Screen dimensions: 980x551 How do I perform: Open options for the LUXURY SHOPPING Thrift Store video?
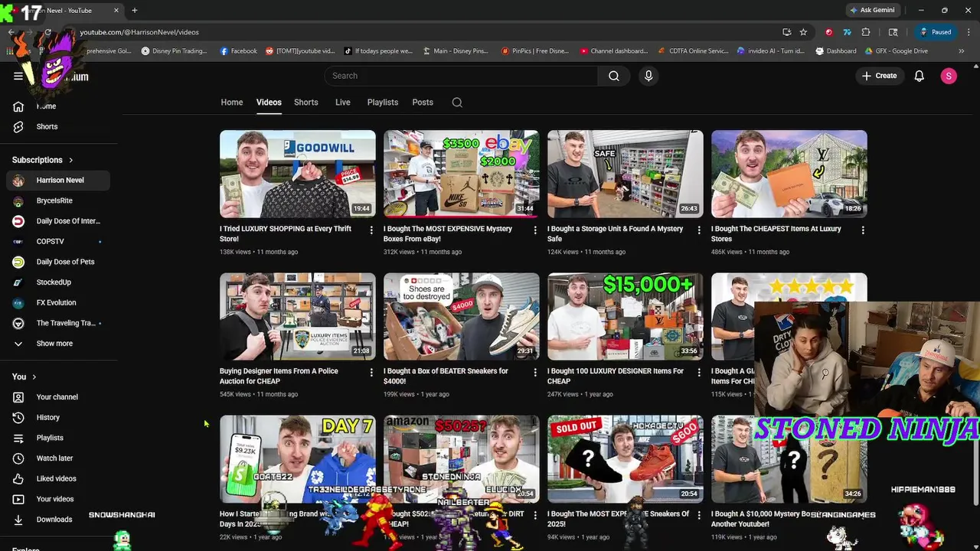(x=371, y=230)
